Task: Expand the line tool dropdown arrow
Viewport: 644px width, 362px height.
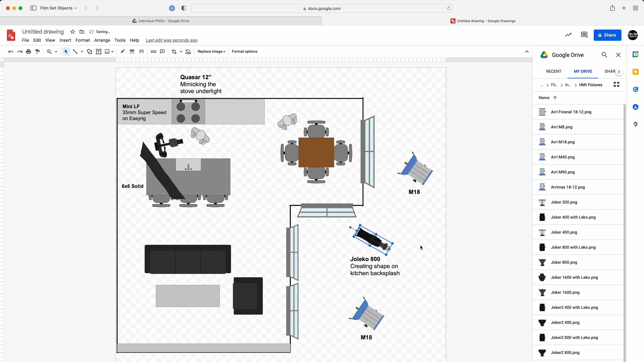Action: (82, 52)
